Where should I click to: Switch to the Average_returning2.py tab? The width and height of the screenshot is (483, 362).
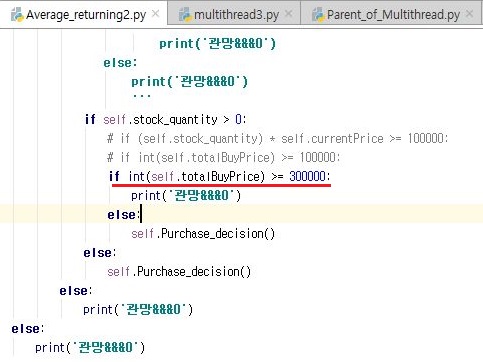pyautogui.click(x=83, y=14)
